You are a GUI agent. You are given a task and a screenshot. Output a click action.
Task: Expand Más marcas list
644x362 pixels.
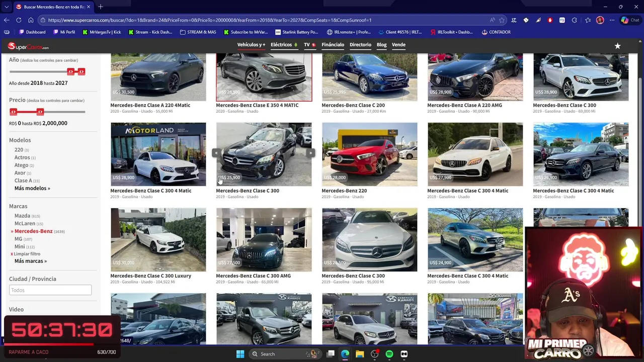coord(31,261)
